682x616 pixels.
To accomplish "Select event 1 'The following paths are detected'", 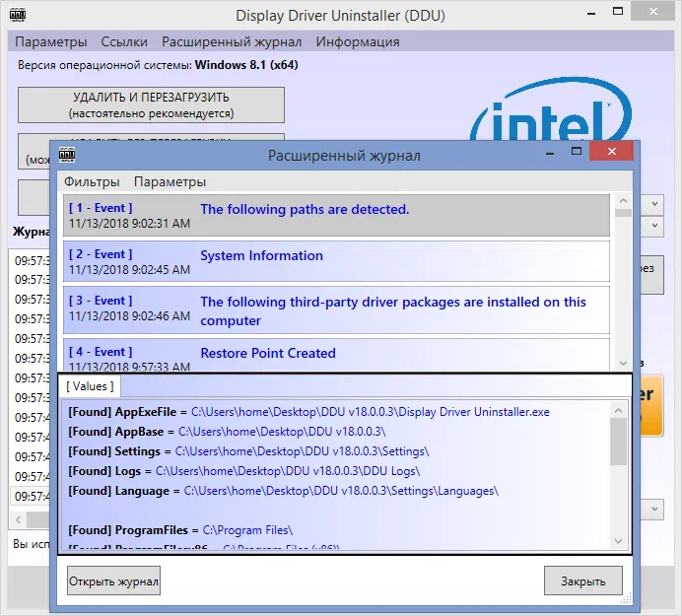I will pos(336,215).
